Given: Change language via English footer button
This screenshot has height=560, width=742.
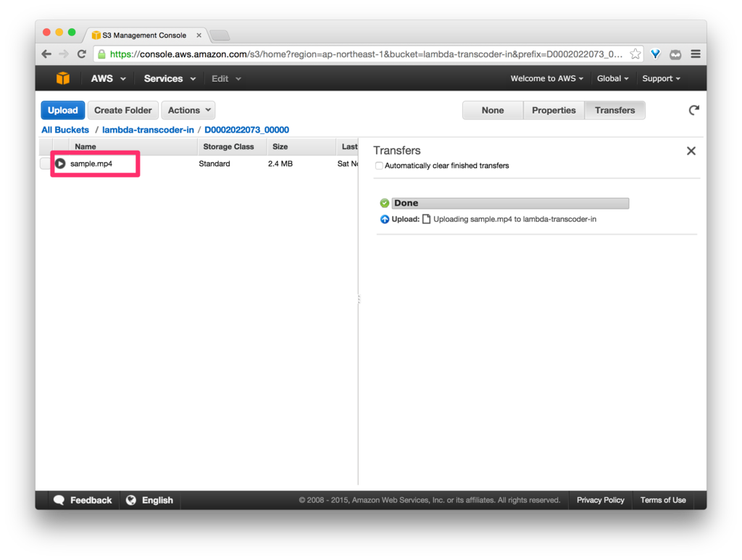Looking at the screenshot, I should tap(149, 500).
